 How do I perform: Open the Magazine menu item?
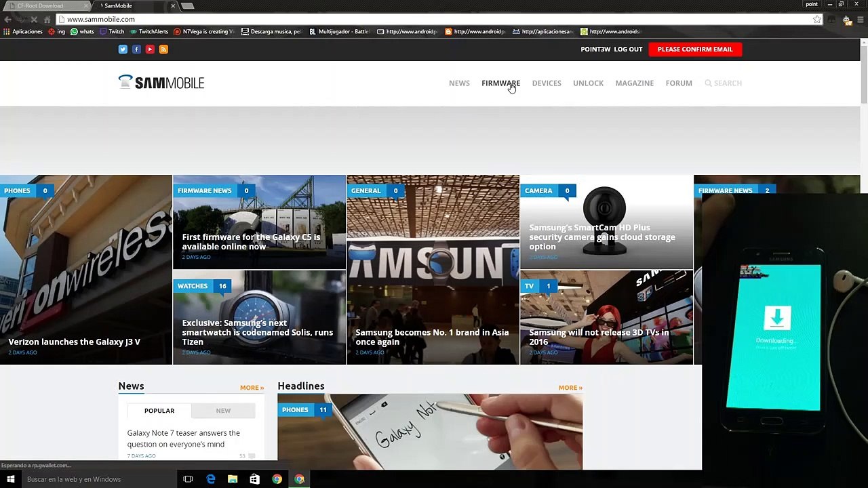click(x=635, y=83)
